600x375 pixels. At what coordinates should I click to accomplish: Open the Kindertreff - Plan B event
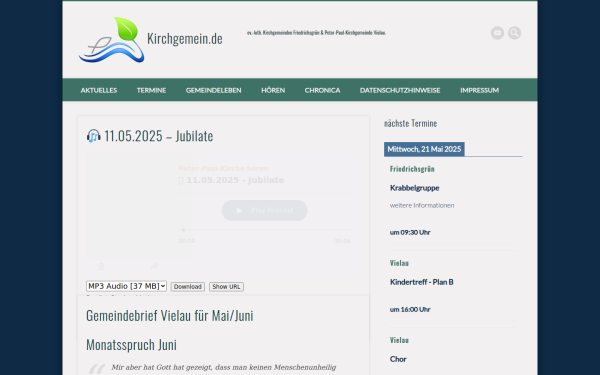pos(421,282)
